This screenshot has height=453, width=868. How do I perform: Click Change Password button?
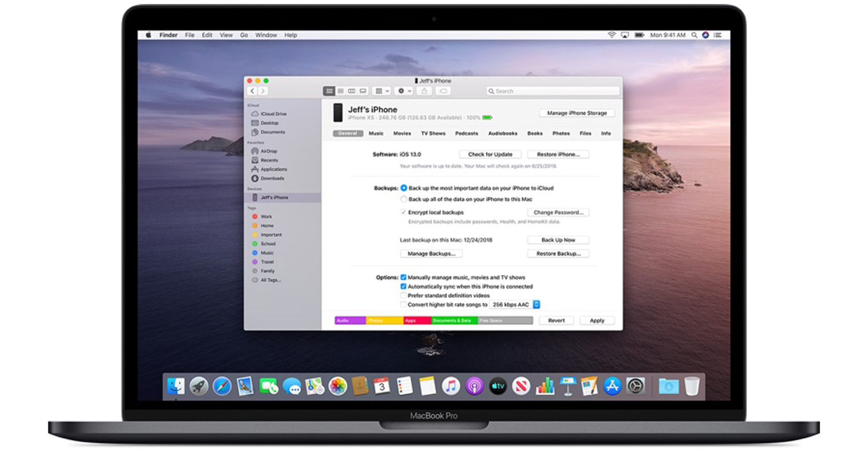click(558, 212)
